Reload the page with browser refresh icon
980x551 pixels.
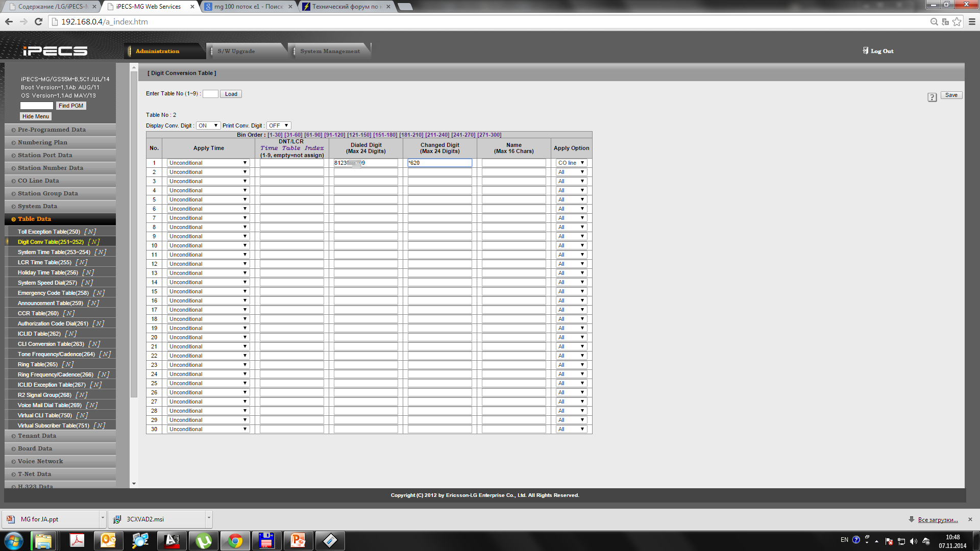pyautogui.click(x=38, y=21)
